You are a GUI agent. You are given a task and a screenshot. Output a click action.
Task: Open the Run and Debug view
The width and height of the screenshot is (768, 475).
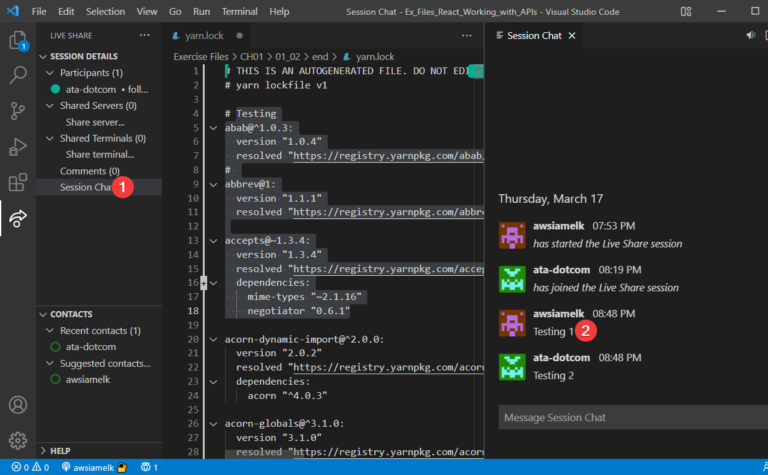pos(18,147)
